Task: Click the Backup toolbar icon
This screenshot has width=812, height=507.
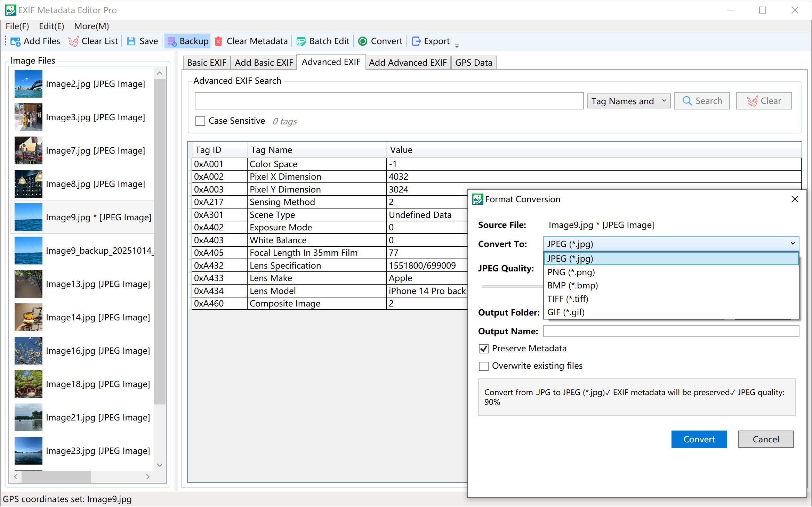Action: pos(172,41)
